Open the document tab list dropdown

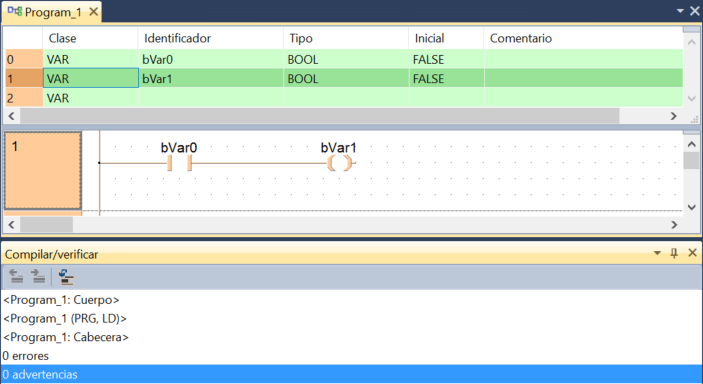click(x=680, y=11)
